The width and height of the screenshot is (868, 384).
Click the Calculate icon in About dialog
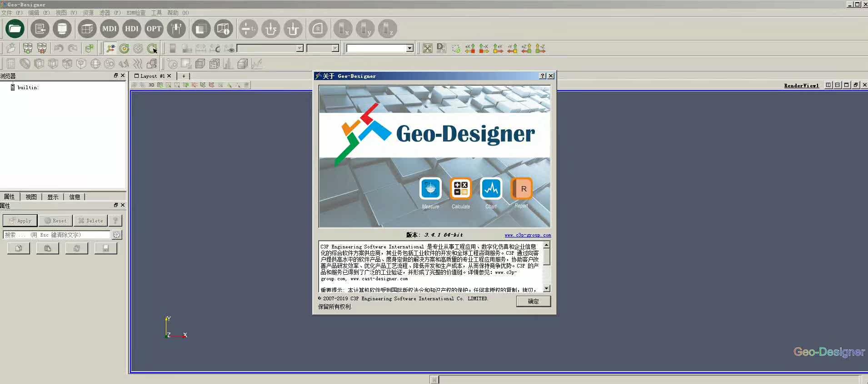coord(461,188)
